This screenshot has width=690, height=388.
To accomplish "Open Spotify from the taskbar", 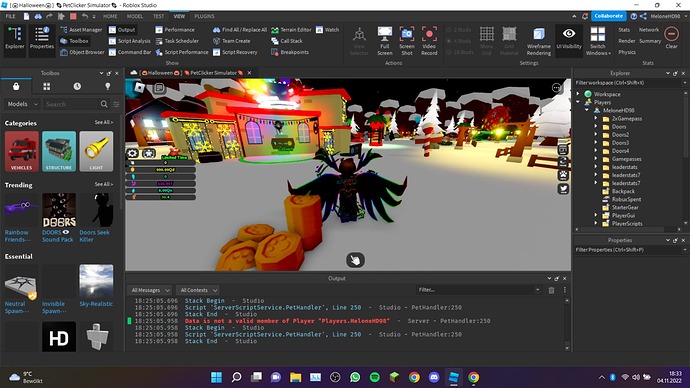I will pos(374,377).
